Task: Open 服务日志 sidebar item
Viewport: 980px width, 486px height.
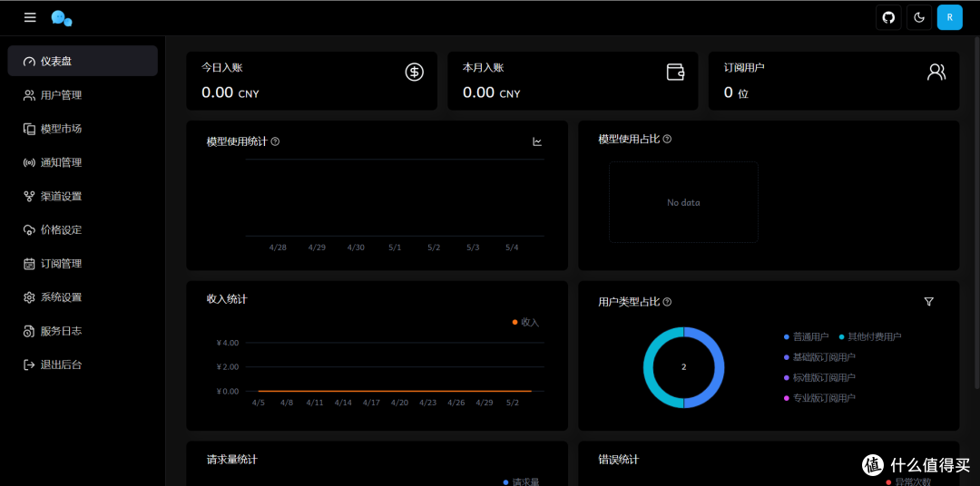Action: pyautogui.click(x=83, y=331)
